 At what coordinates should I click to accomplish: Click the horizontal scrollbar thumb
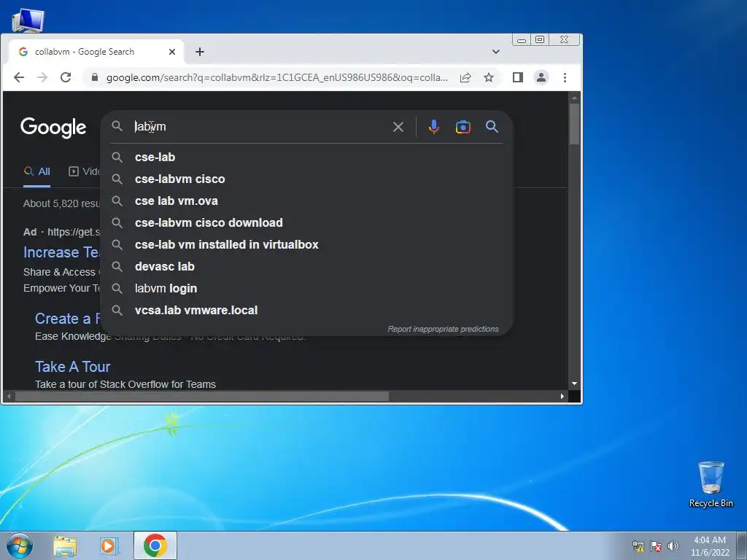[x=202, y=396]
